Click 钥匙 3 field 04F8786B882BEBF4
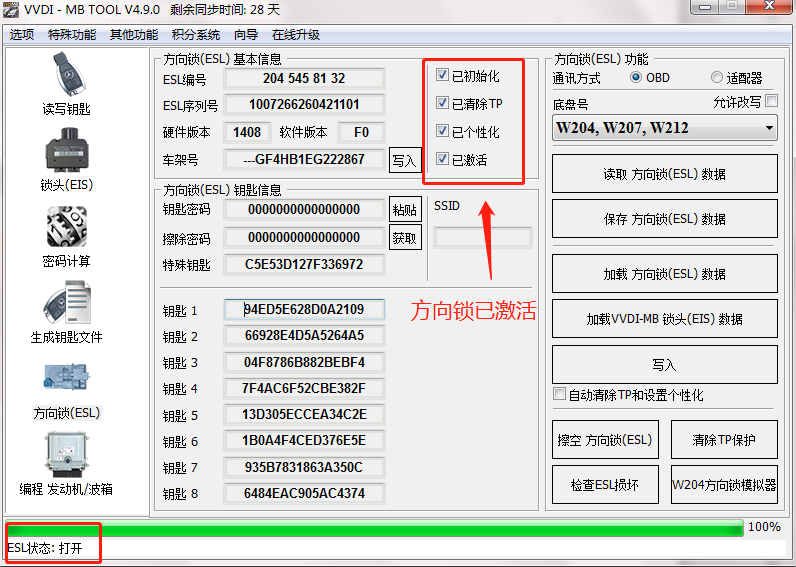Viewport: 796px width, 567px height. click(x=304, y=362)
